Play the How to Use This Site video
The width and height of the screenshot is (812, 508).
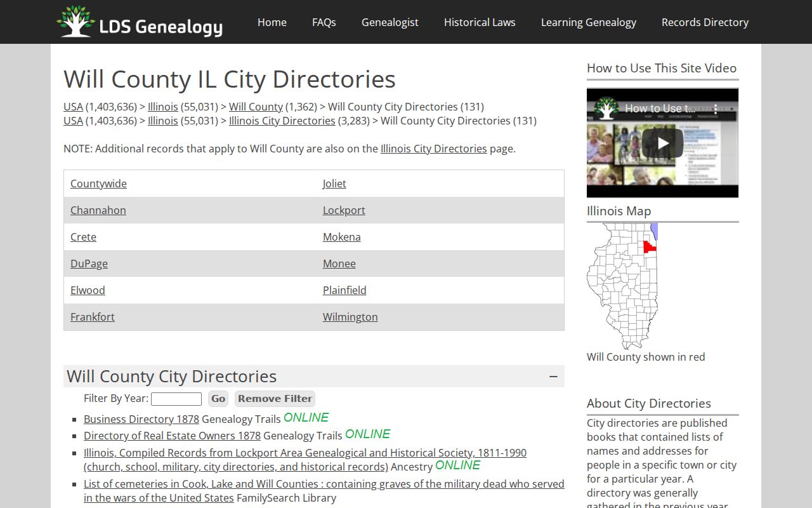(662, 143)
